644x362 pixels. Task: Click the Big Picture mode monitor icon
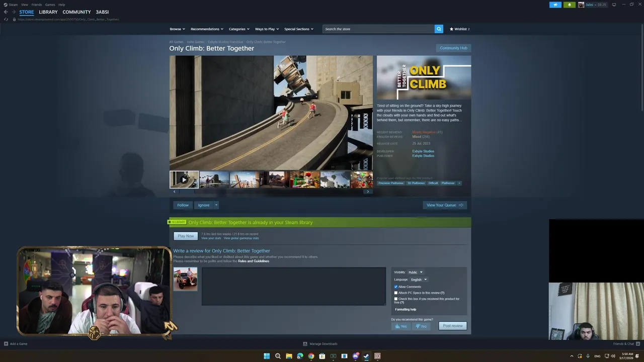pos(614,5)
